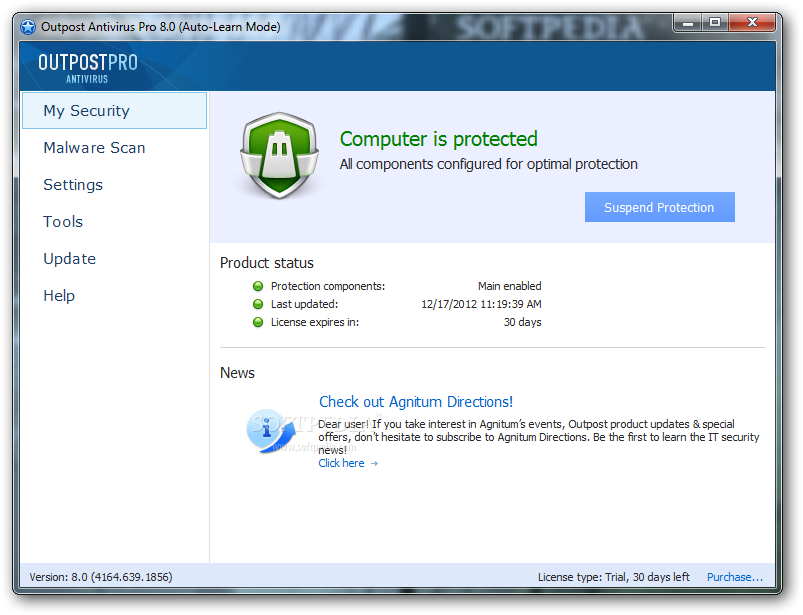
Task: Open the Settings section
Action: (x=73, y=184)
